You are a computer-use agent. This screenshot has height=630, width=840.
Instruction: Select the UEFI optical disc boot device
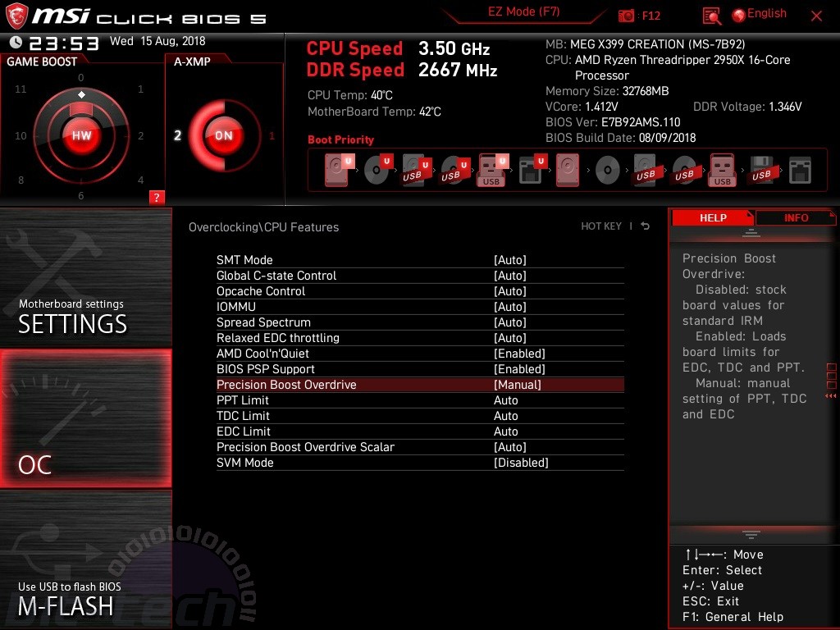coord(377,170)
